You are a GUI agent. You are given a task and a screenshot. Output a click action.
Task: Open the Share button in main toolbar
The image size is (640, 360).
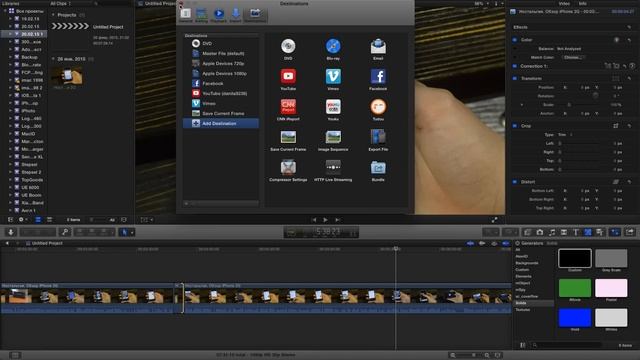pos(630,232)
